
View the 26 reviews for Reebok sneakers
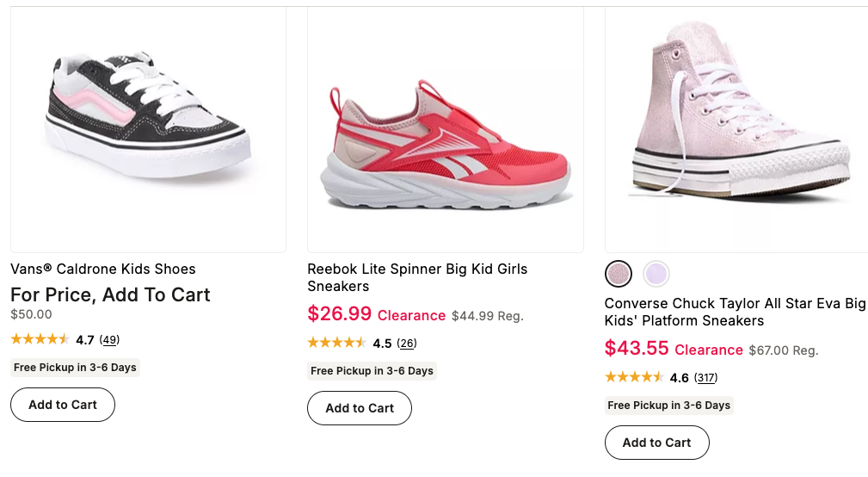(407, 343)
